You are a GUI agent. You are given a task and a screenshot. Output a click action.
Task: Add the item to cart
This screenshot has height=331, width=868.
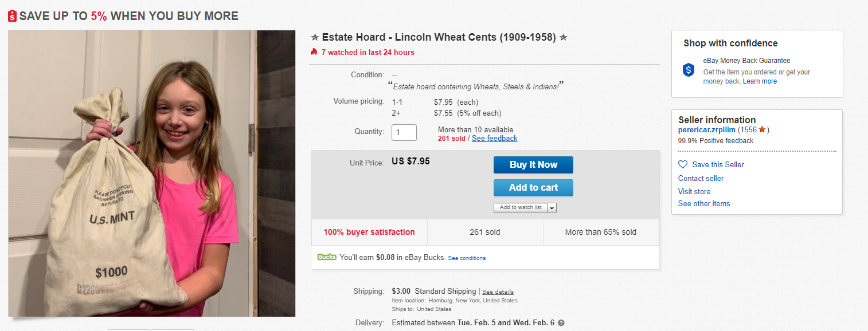[x=533, y=188]
